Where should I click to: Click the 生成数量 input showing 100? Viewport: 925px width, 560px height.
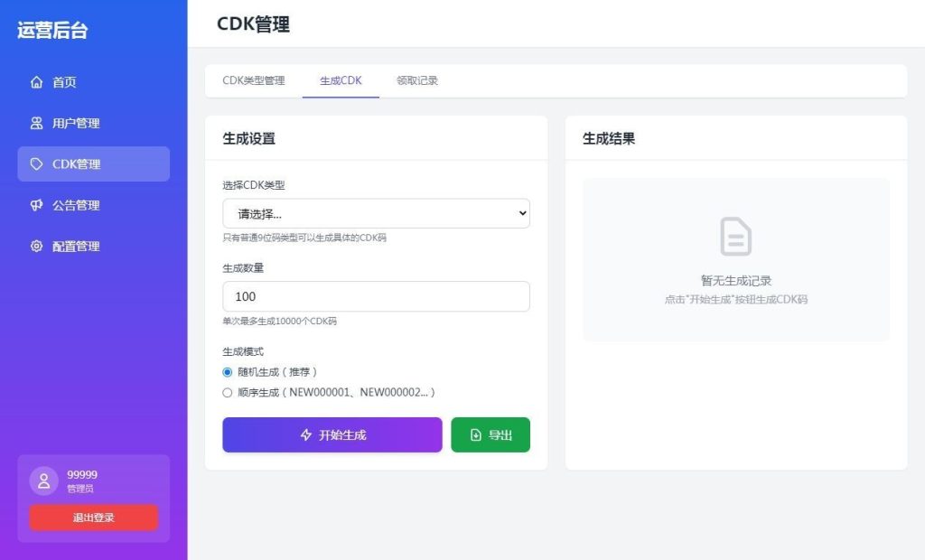click(376, 296)
